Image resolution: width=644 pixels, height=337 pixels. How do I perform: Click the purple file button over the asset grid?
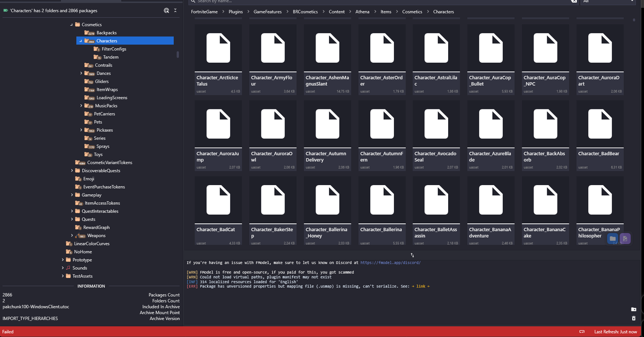(x=625, y=239)
